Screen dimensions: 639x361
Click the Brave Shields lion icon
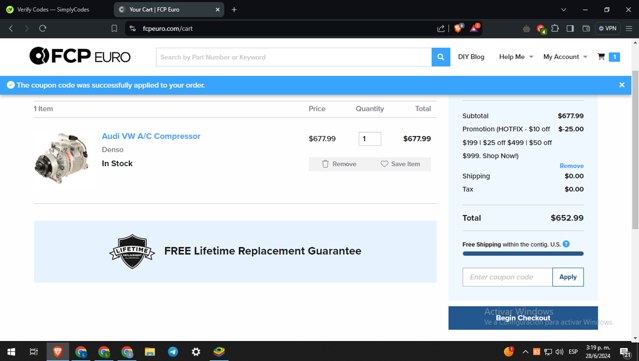(459, 28)
